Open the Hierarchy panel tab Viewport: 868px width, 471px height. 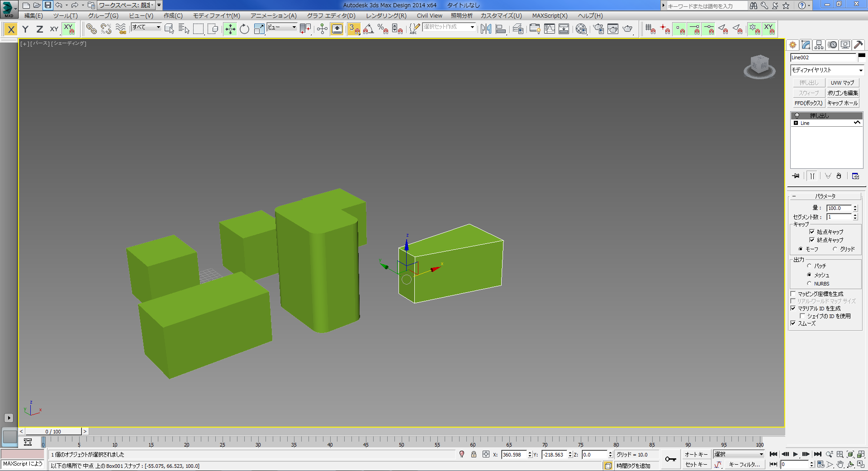coord(819,45)
